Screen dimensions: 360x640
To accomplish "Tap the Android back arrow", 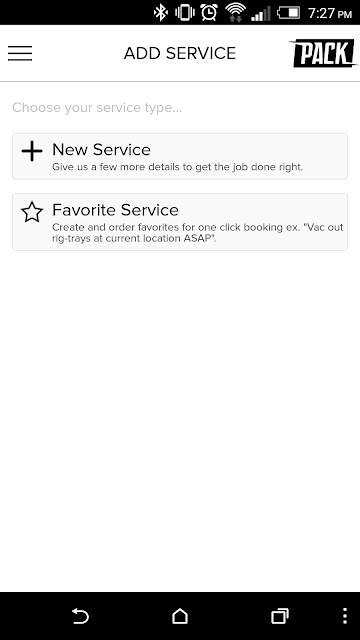I will [80, 616].
